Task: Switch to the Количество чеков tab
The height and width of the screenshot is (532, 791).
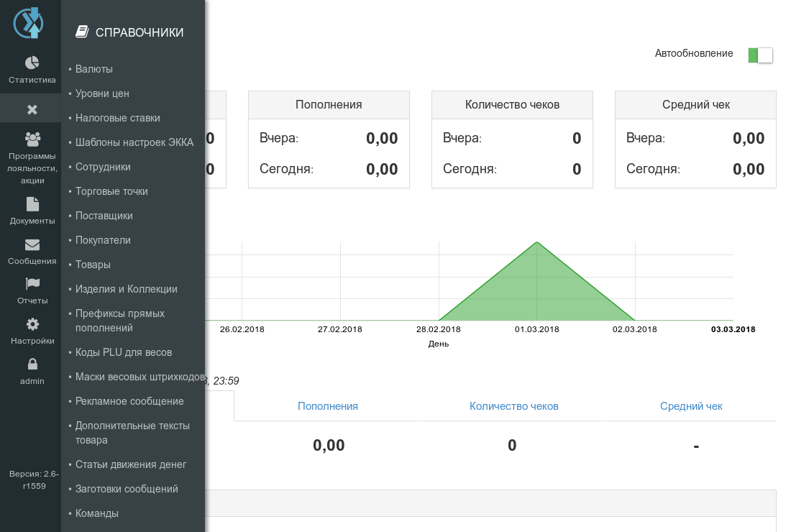Action: pyautogui.click(x=514, y=406)
